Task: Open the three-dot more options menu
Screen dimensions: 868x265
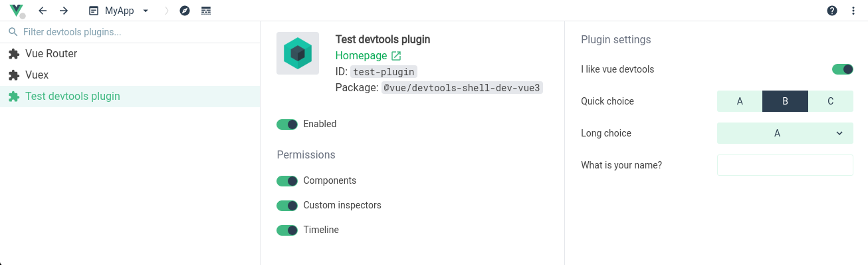Action: (853, 11)
